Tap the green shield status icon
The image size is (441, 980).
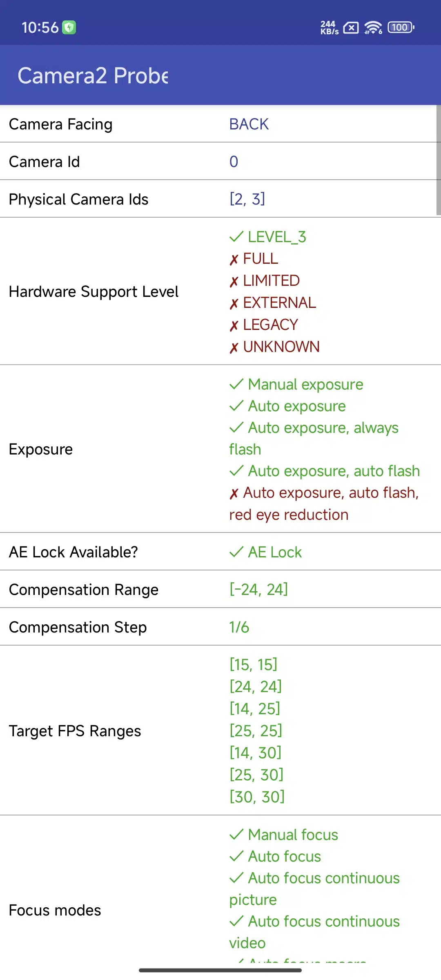[69, 27]
